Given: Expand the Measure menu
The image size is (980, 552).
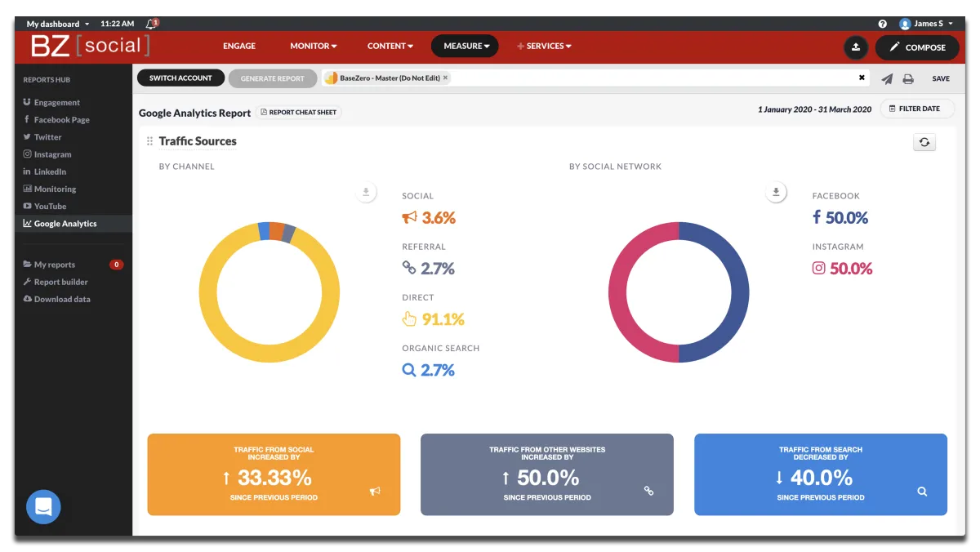Looking at the screenshot, I should point(465,47).
